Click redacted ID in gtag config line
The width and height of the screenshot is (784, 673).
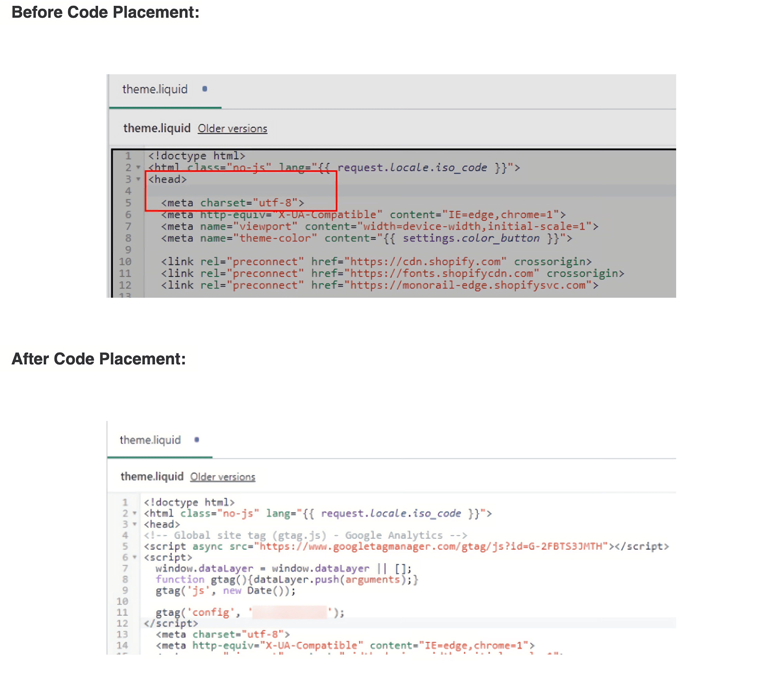[x=289, y=612]
